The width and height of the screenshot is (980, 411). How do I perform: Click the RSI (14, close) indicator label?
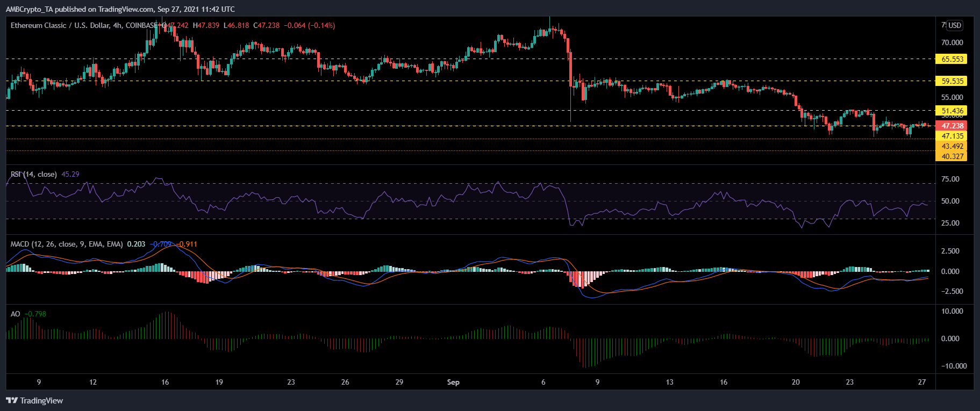(34, 174)
